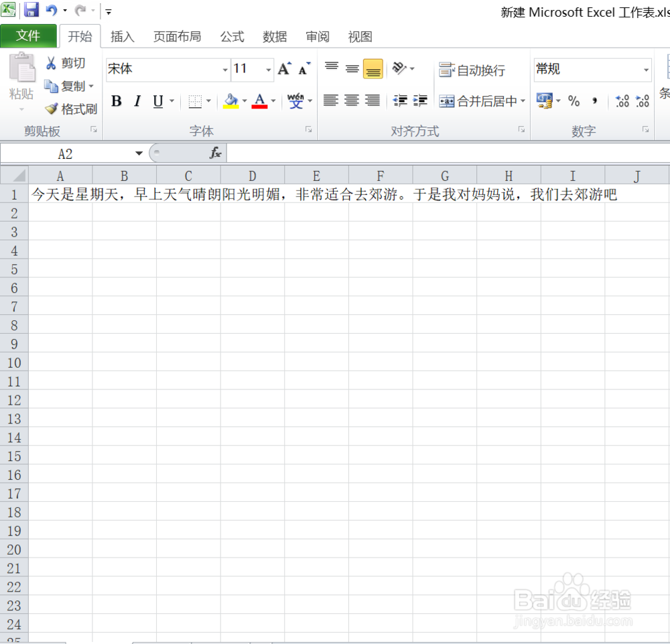Apply Percent Style in the Number group
Screen dimensions: 670x644
[574, 101]
